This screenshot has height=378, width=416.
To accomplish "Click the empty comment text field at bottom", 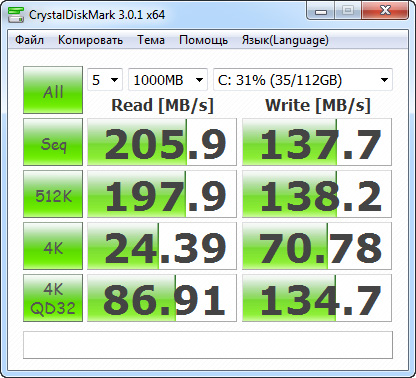I will tap(208, 345).
